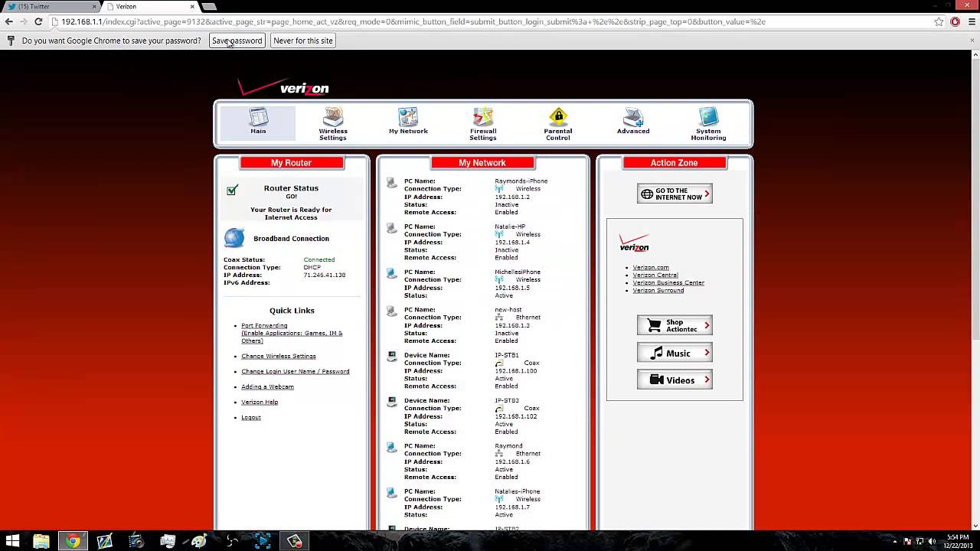Open Parental Control page
This screenshot has height=551, width=980.
557,124
